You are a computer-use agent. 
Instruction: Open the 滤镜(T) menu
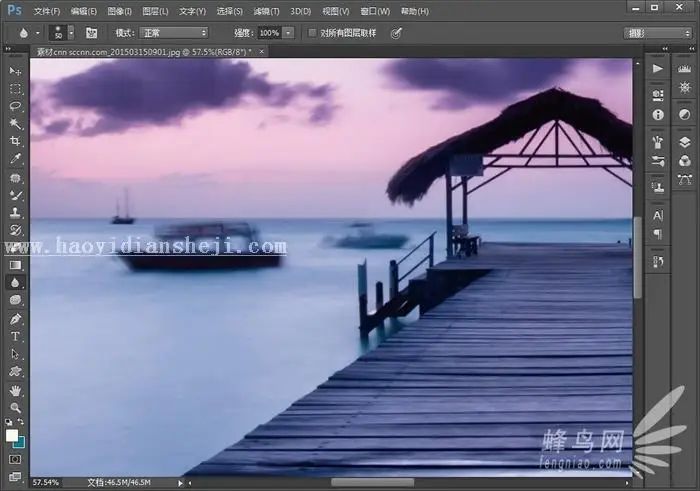(266, 11)
